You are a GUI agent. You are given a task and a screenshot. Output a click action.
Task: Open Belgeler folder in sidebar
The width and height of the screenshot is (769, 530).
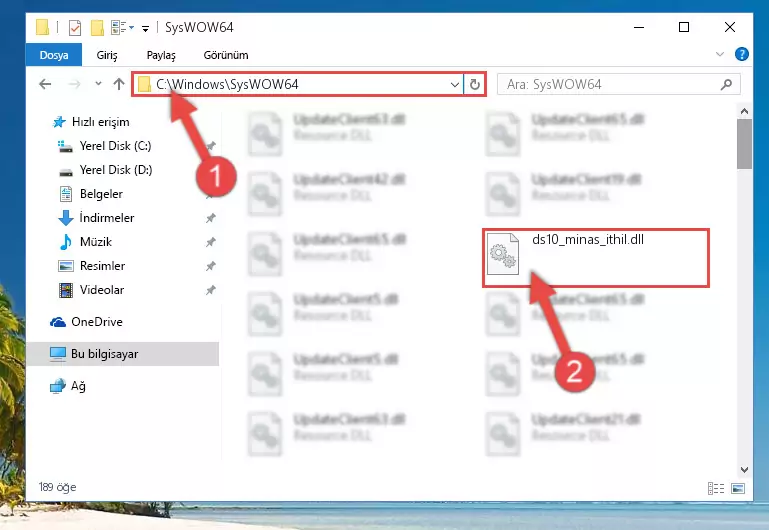101,194
